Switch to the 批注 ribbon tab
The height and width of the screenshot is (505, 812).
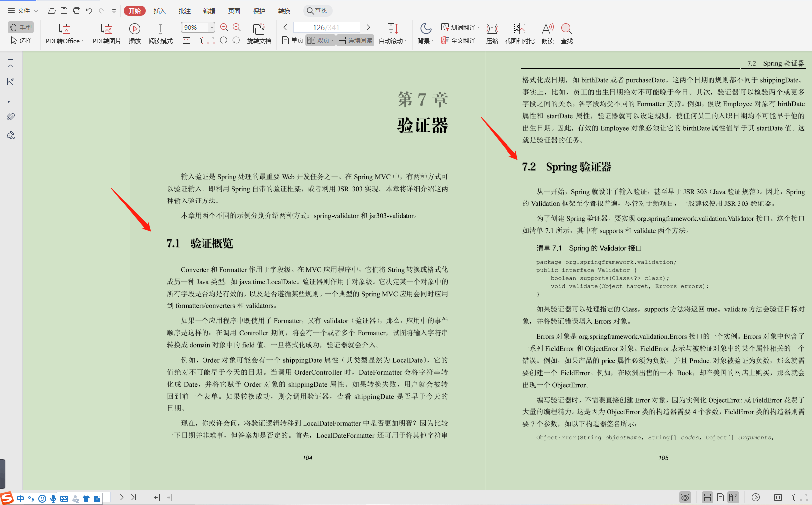pos(185,11)
